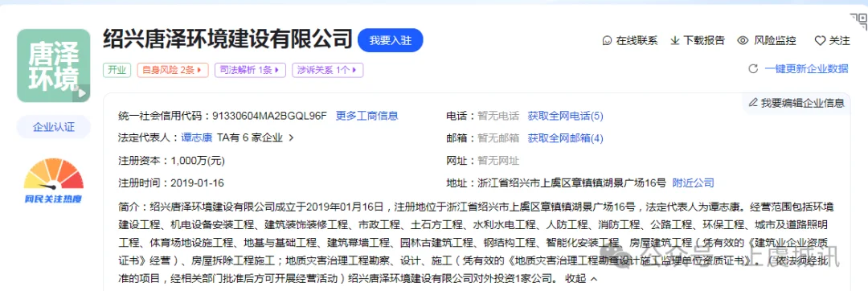Play video icon on company logo

click(x=82, y=93)
